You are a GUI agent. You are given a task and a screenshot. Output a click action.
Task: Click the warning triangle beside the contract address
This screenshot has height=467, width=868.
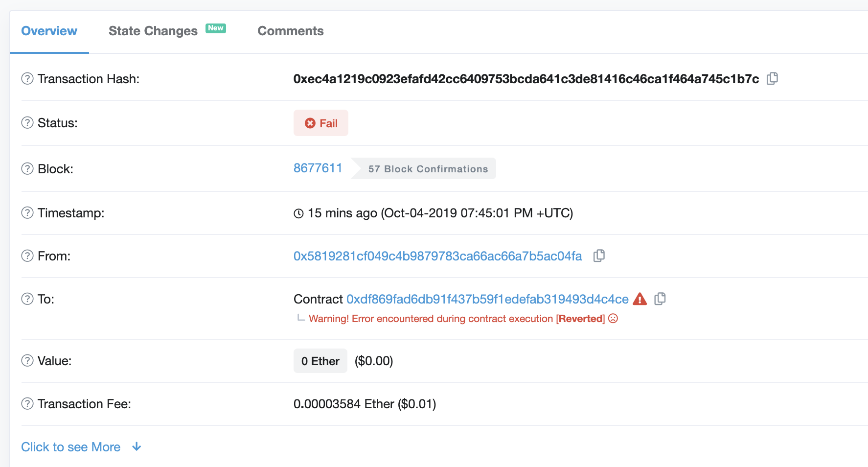[x=640, y=299]
